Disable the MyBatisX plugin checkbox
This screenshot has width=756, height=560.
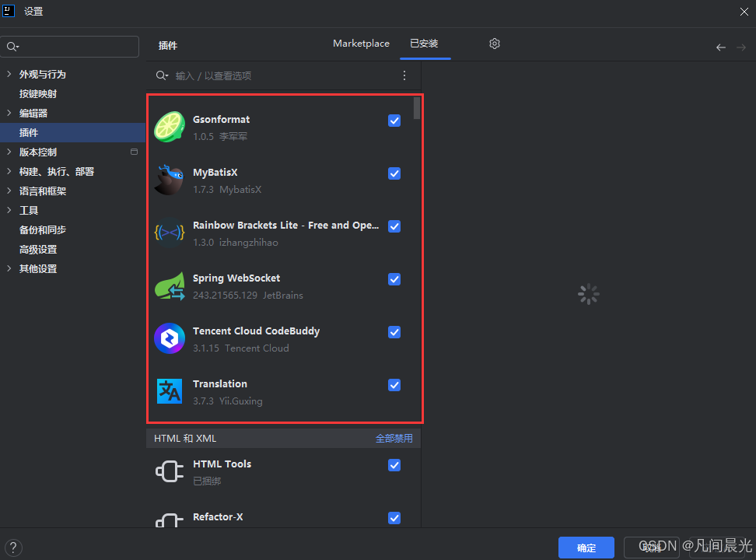click(394, 173)
